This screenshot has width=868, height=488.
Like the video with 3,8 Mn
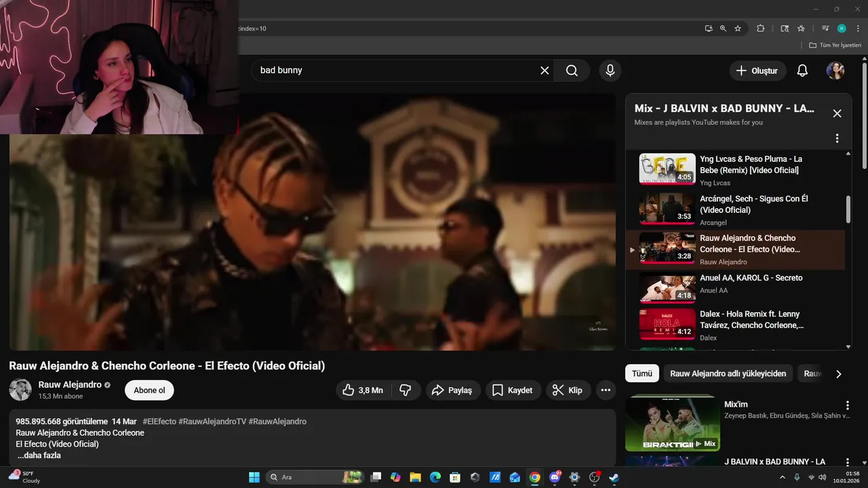[x=363, y=390]
